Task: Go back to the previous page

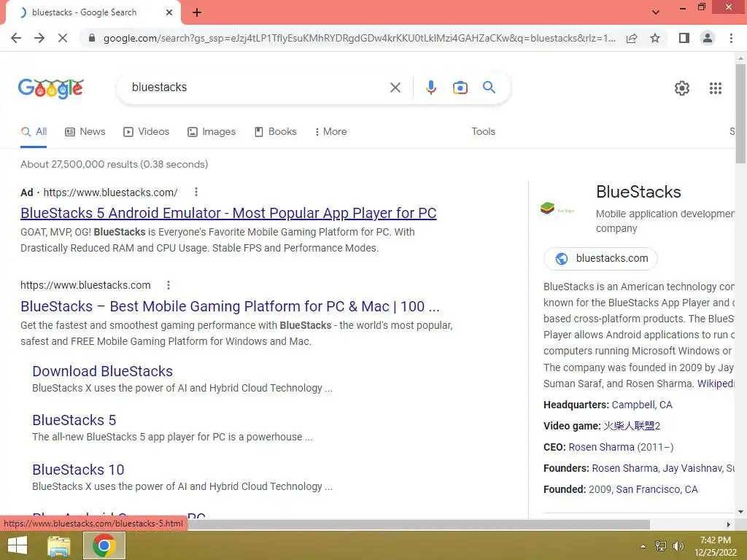Action: (16, 38)
